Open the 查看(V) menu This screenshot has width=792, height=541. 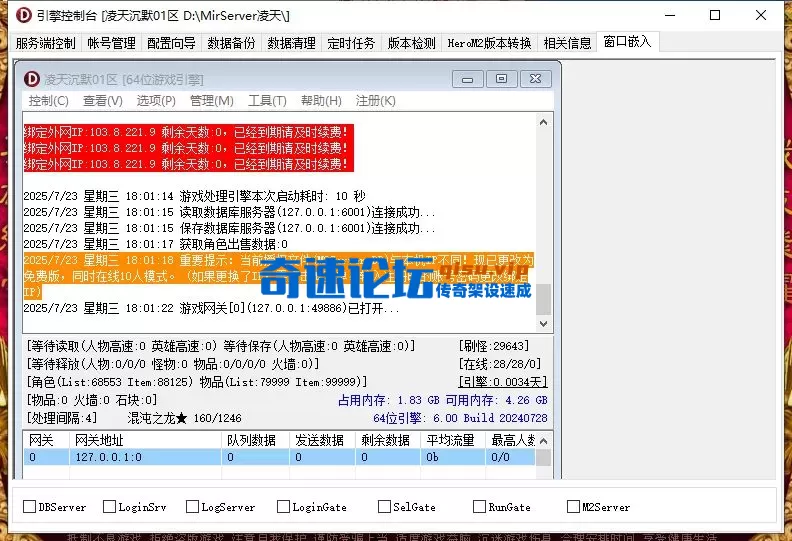103,101
